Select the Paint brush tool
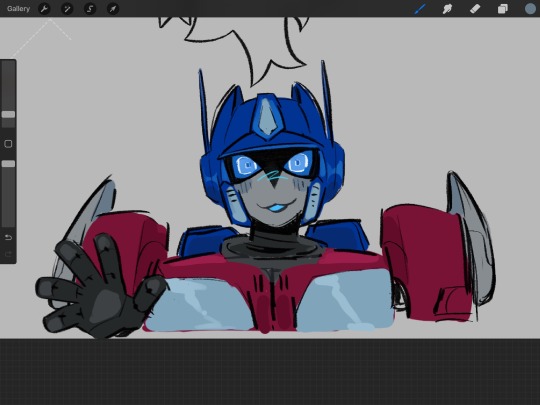This screenshot has width=540, height=405. pos(420,9)
